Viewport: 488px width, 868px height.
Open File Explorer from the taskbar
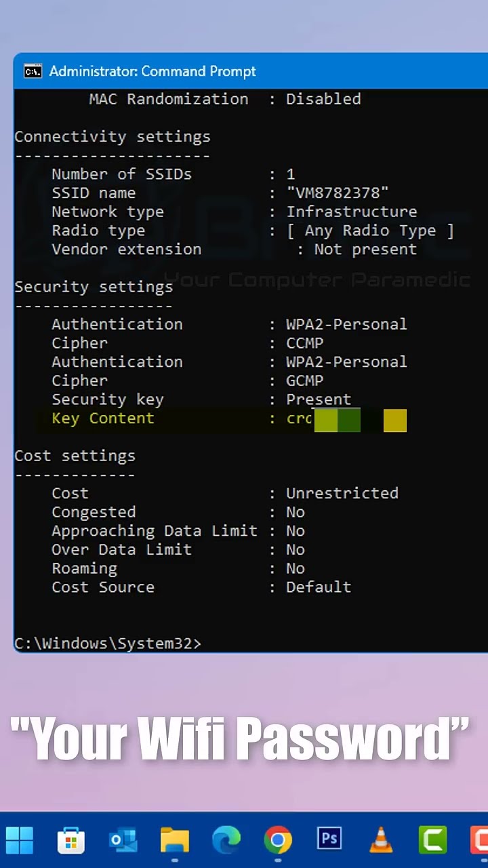pyautogui.click(x=174, y=841)
